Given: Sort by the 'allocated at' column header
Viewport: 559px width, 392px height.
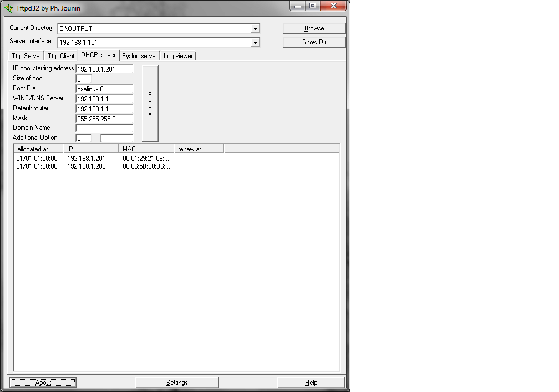Looking at the screenshot, I should coord(38,149).
